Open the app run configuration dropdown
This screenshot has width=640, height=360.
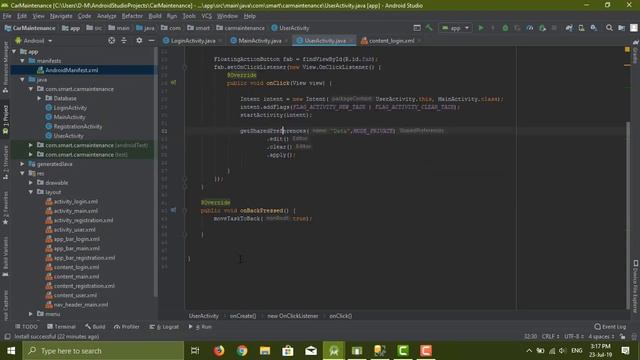point(455,28)
